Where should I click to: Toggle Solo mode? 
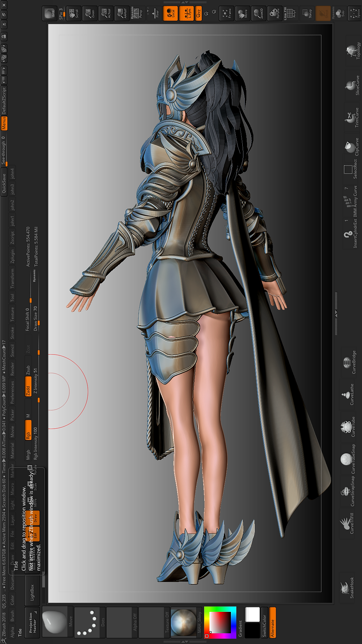(x=339, y=14)
